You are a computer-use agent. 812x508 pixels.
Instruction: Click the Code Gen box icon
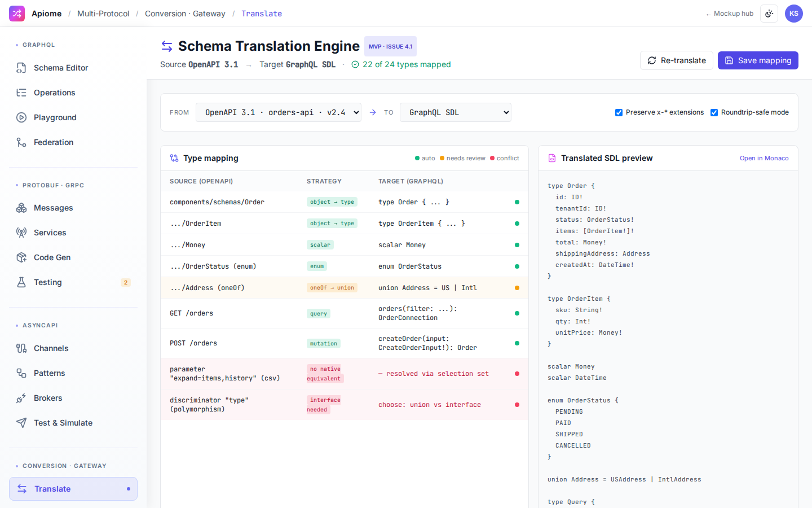[x=21, y=257]
